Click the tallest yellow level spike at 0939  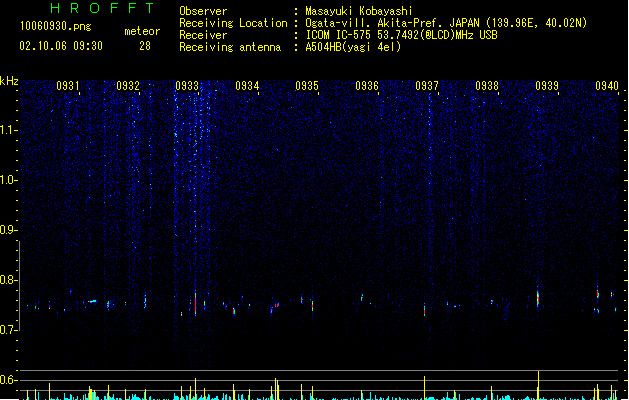point(538,385)
